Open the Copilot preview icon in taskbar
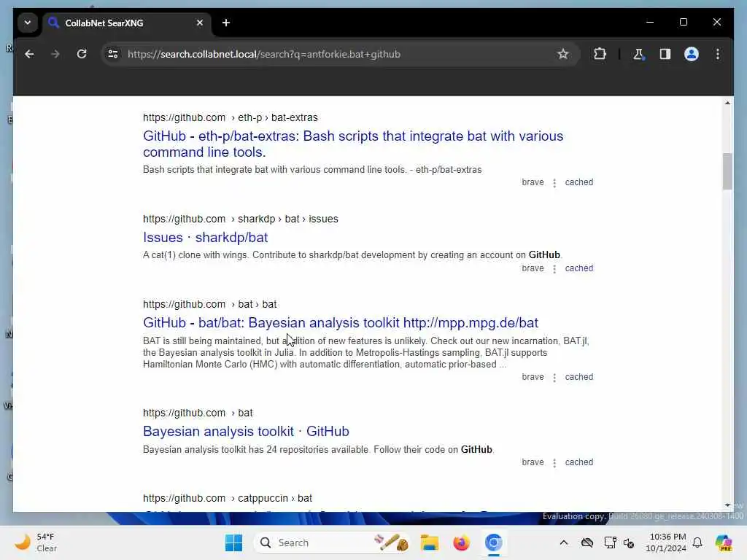The height and width of the screenshot is (560, 747). coord(723,542)
